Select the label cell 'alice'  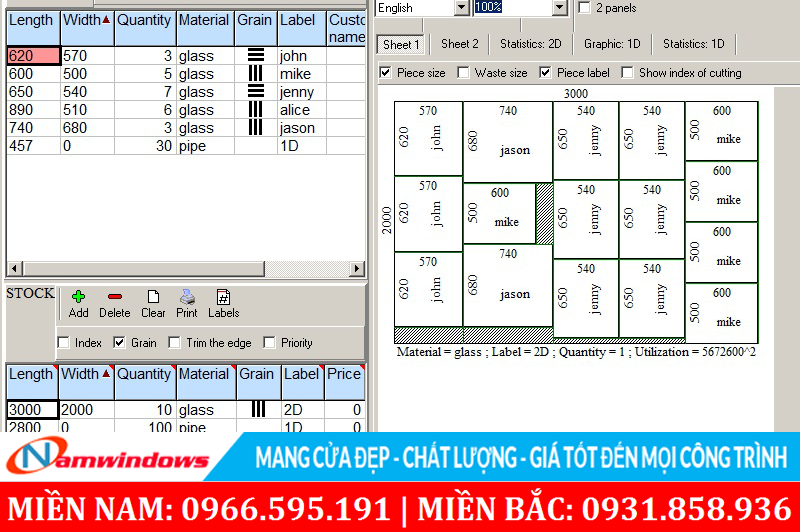click(302, 110)
